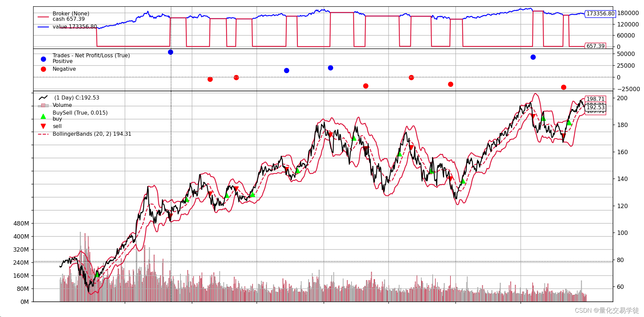The image size is (644, 317).
Task: Click the 80M volume axis label
Action: click(x=23, y=289)
